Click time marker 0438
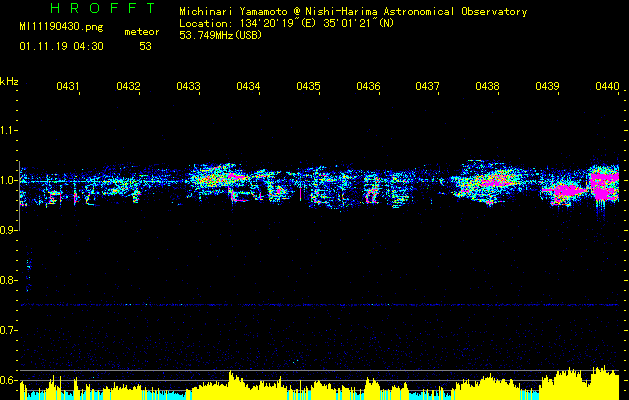The height and width of the screenshot is (400, 629). [487, 86]
